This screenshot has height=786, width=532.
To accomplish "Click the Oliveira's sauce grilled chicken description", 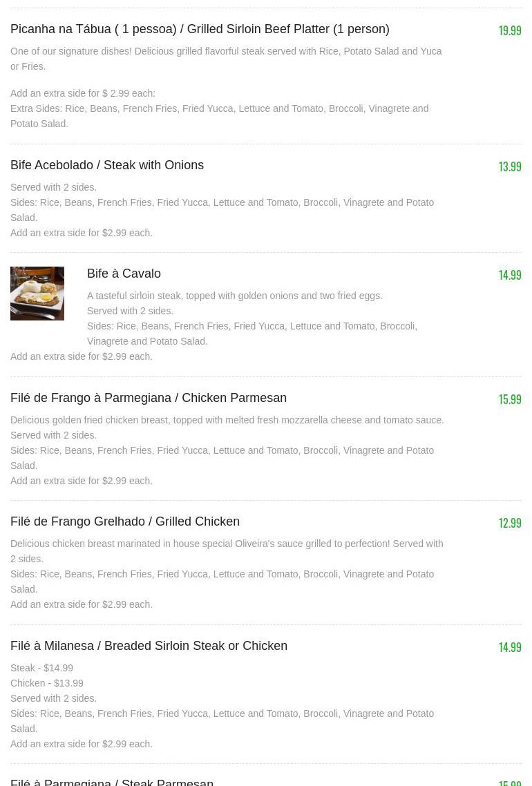I will [227, 544].
